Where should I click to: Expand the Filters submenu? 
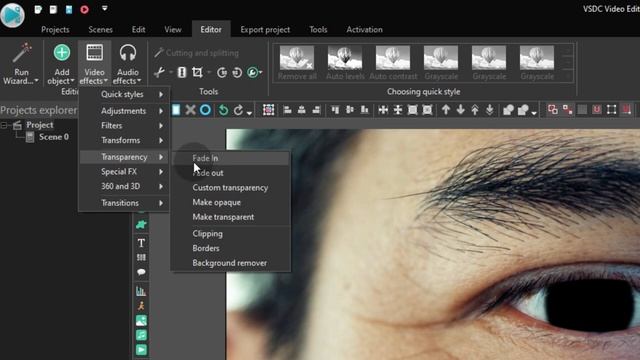coord(124,125)
